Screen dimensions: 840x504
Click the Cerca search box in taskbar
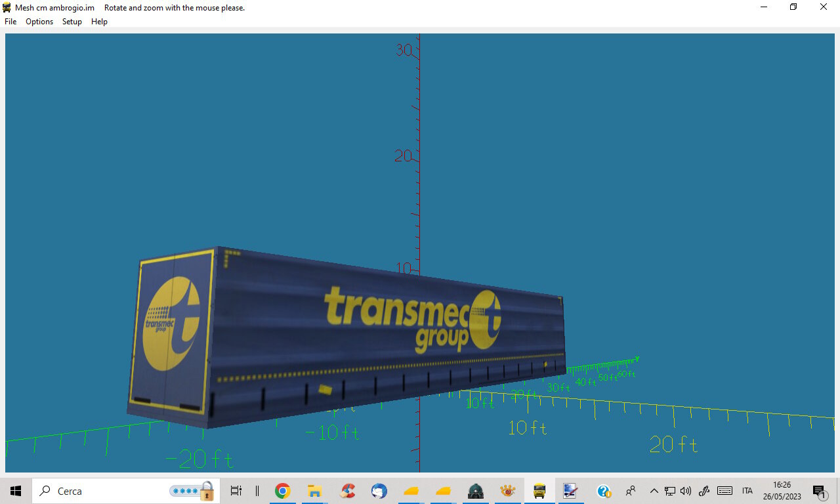tap(126, 491)
